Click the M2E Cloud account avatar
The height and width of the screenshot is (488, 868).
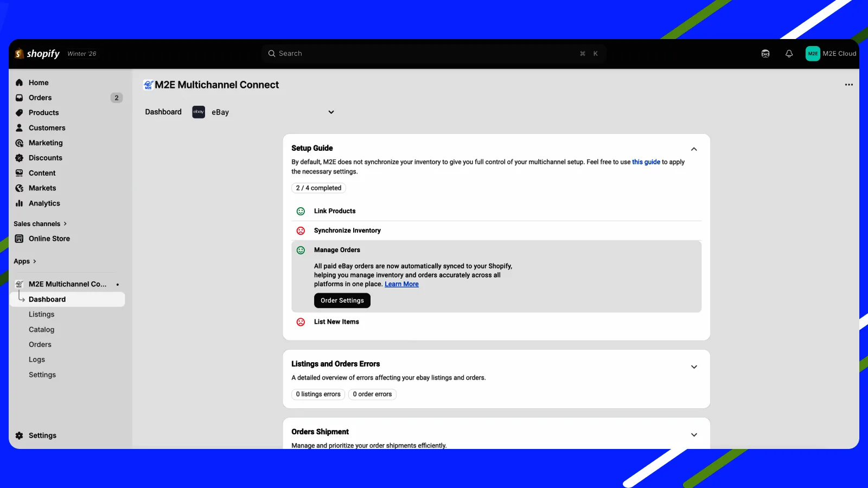[x=813, y=54]
